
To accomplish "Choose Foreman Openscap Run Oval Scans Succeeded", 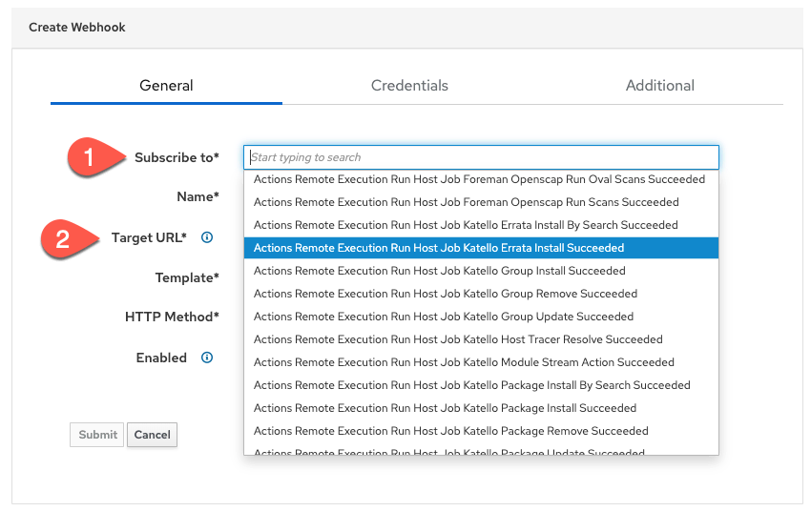I will pos(481,179).
